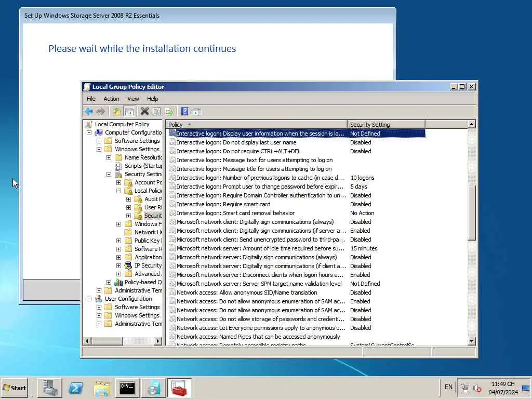Collapse the Security Settings node

[x=109, y=174]
